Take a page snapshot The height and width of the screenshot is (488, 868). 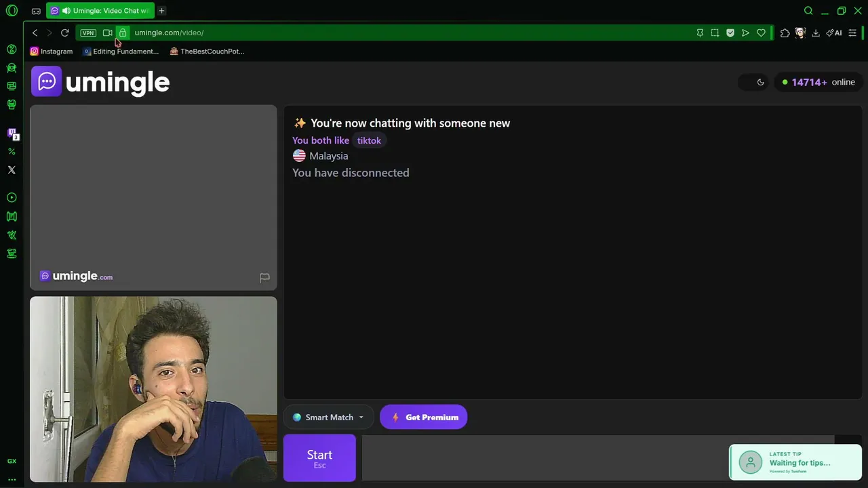tap(715, 33)
